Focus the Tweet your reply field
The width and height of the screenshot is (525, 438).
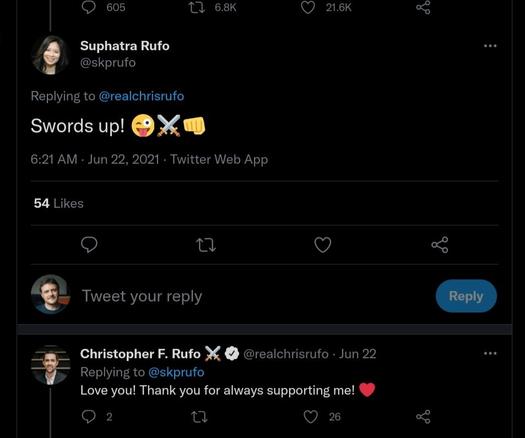[254, 296]
